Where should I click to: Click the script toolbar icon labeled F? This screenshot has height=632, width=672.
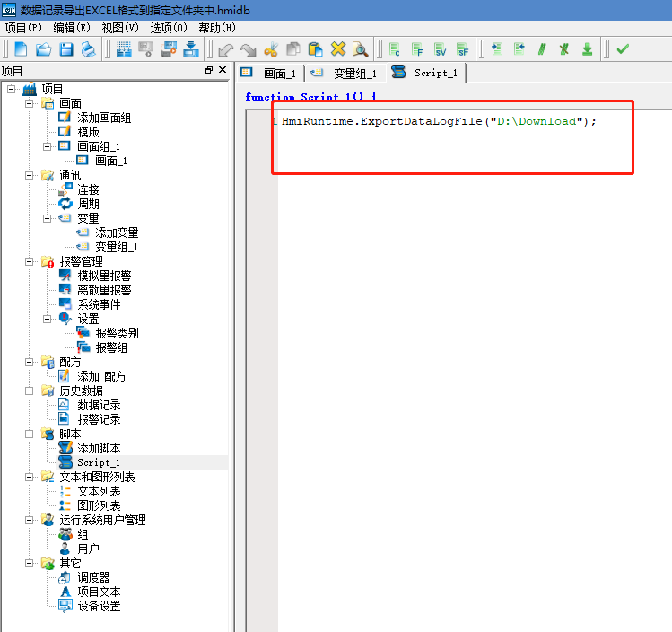pyautogui.click(x=417, y=49)
